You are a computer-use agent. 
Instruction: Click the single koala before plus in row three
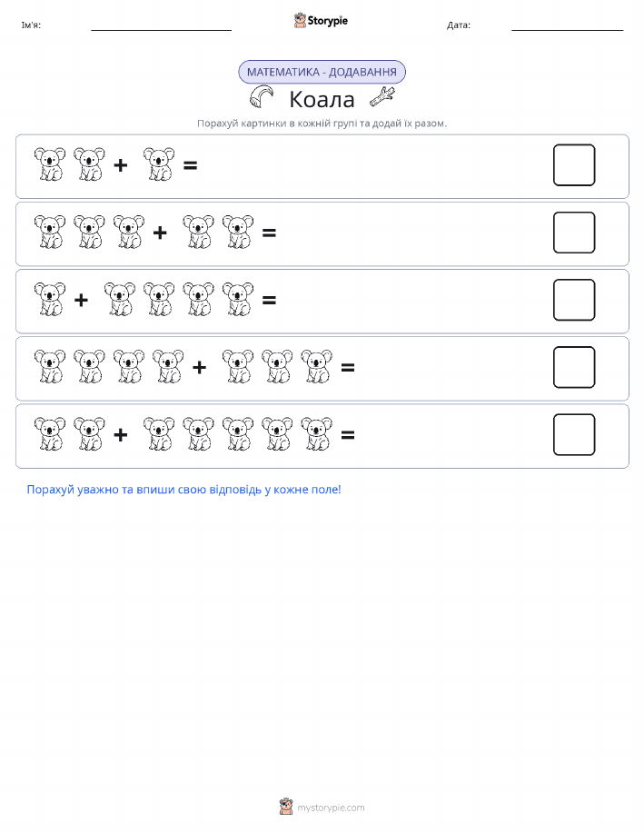point(49,299)
